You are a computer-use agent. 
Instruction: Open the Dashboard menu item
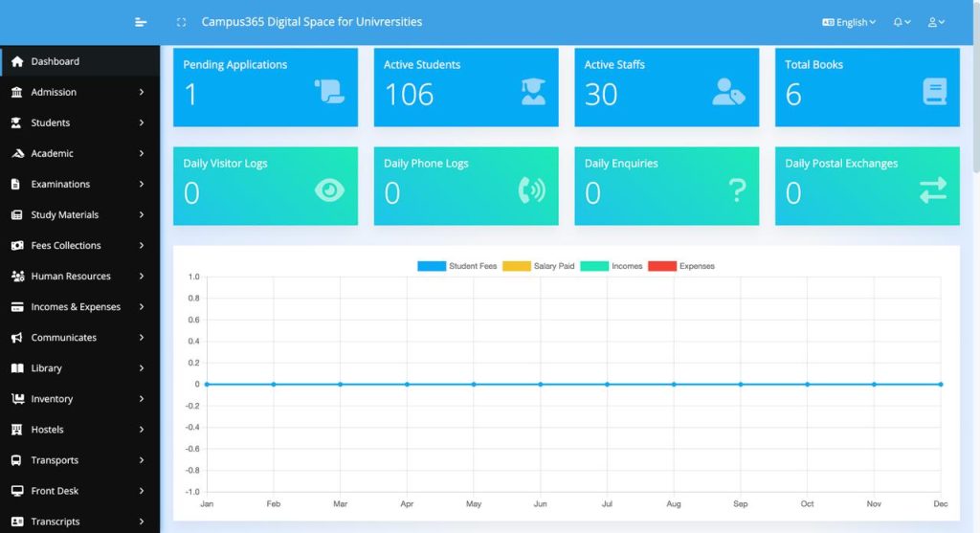coord(80,61)
